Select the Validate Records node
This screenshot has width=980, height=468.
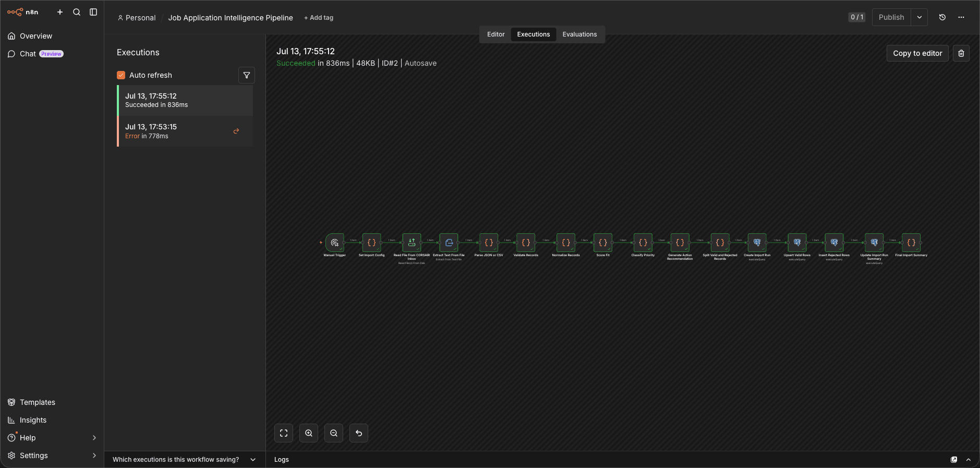(x=526, y=243)
